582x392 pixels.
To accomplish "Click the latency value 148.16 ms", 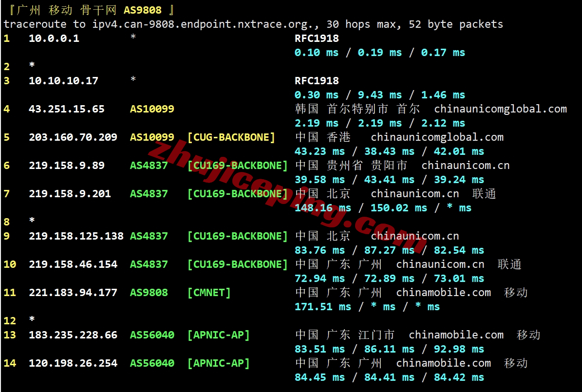I will pos(323,208).
